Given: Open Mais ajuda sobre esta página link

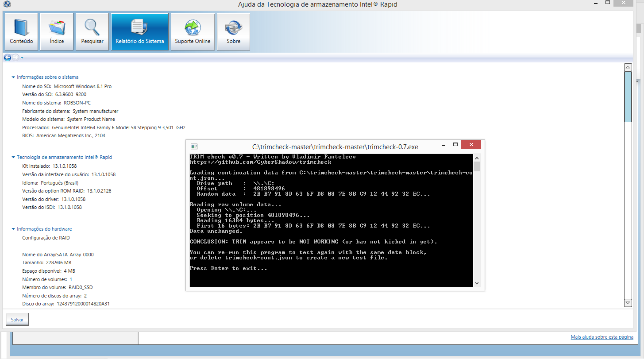Looking at the screenshot, I should (x=602, y=337).
